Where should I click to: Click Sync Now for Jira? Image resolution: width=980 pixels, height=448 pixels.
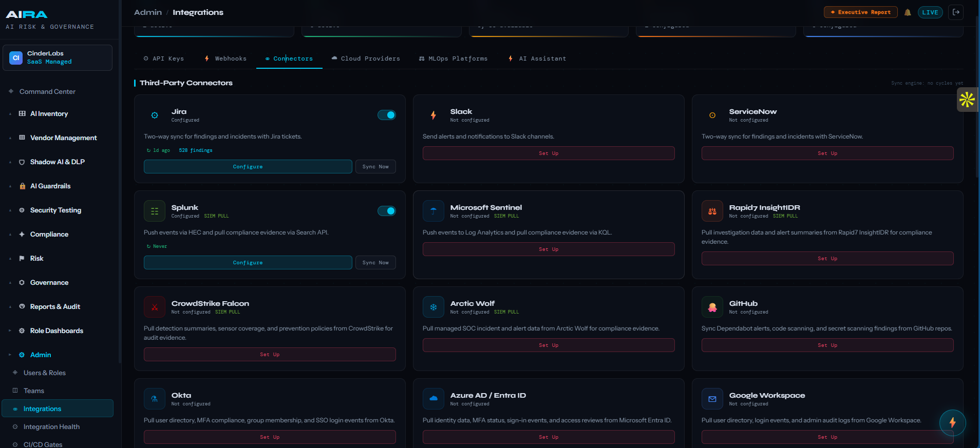[375, 167]
